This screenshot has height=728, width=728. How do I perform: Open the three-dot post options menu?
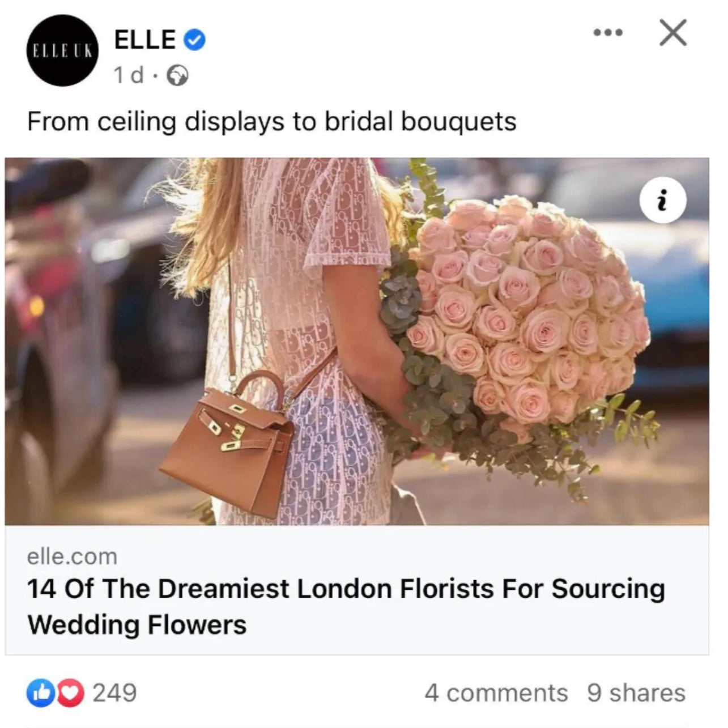click(x=608, y=33)
